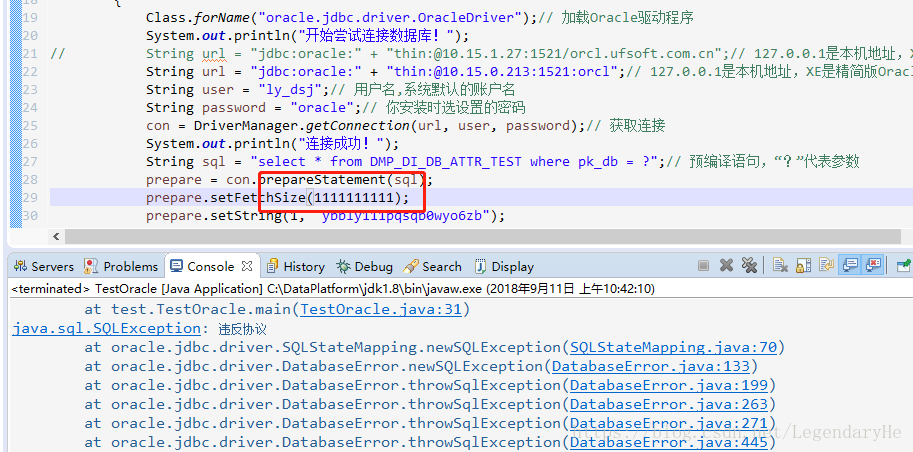This screenshot has height=452, width=913.
Task: Toggle Show Console When Standard Error Changes
Action: [x=873, y=266]
